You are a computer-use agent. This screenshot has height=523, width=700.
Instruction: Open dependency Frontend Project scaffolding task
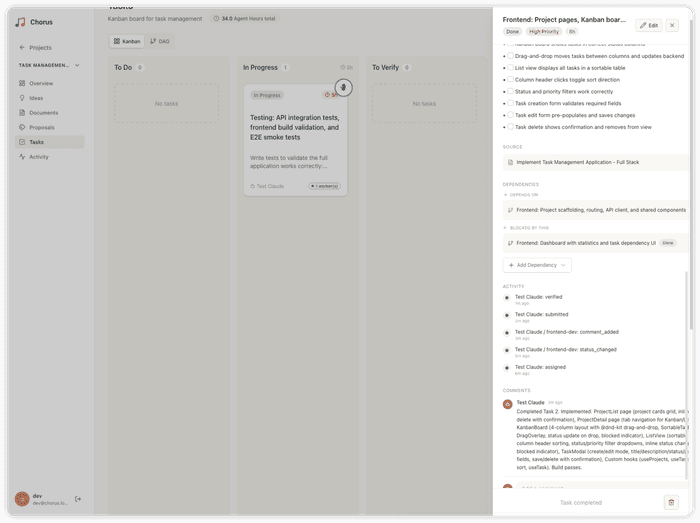(596, 210)
